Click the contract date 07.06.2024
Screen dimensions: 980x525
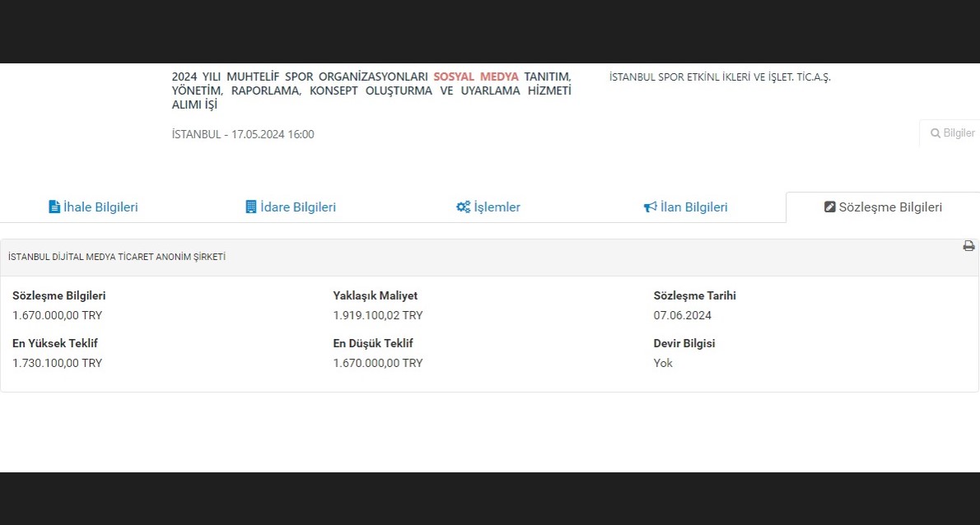682,315
